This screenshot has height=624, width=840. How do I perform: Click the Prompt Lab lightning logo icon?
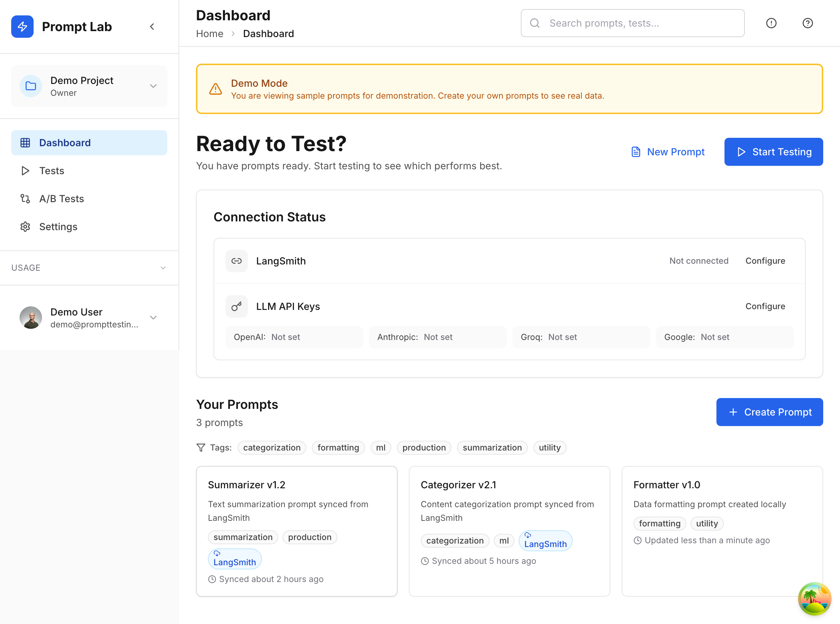pos(22,27)
